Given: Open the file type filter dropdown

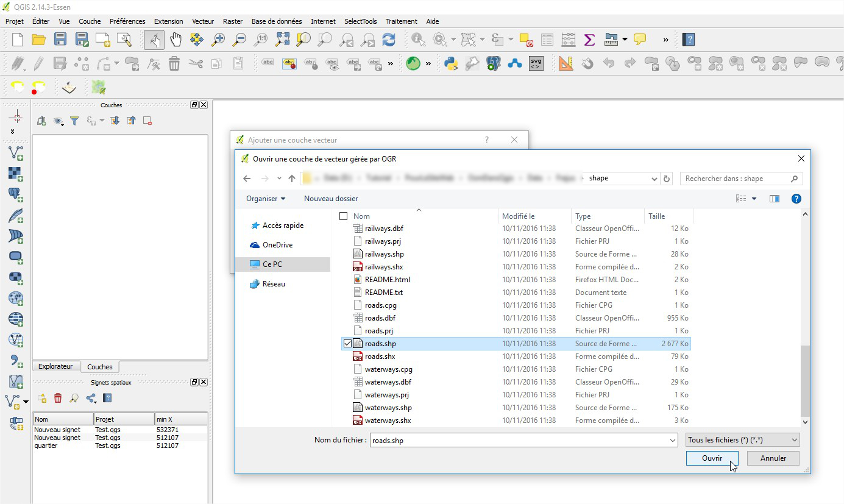Looking at the screenshot, I should point(742,440).
